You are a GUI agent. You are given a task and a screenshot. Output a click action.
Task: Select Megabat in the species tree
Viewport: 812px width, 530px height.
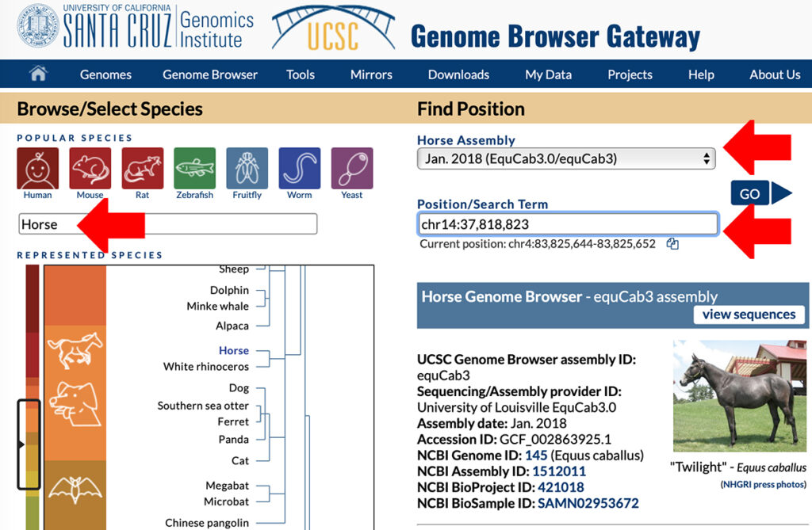(228, 486)
